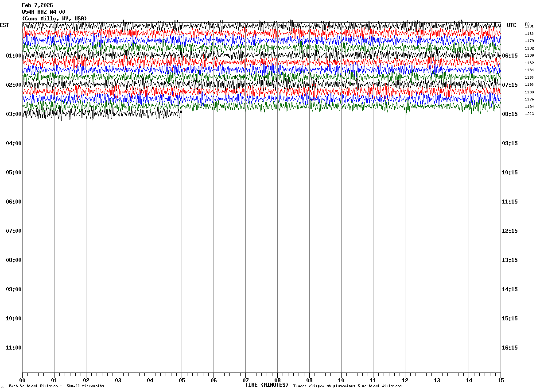Click the x-axis minute label '03'

tap(118, 380)
